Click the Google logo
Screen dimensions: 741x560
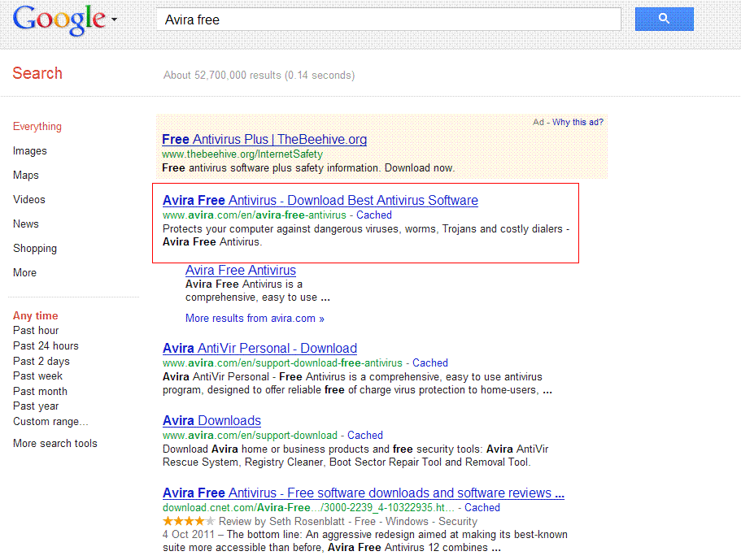click(x=59, y=20)
